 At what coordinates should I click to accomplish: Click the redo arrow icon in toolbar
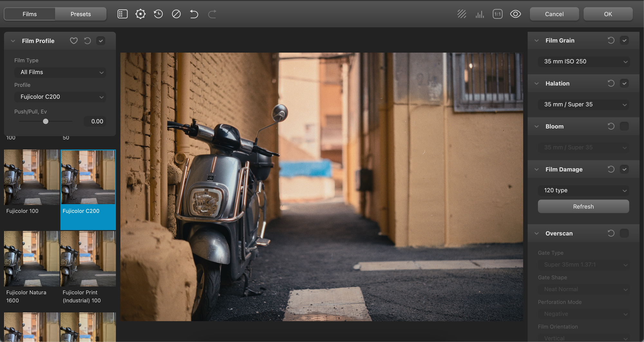point(212,14)
